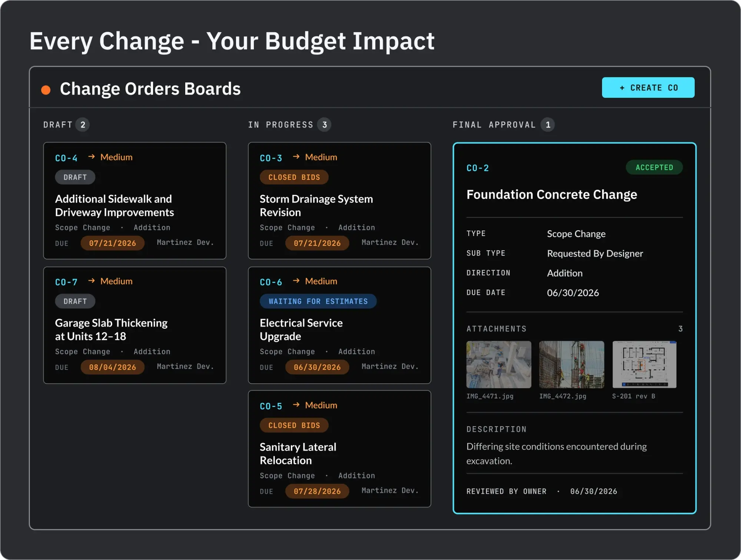This screenshot has height=560, width=741.
Task: Click 'Storm Drainage System Revision' title
Action: point(316,205)
